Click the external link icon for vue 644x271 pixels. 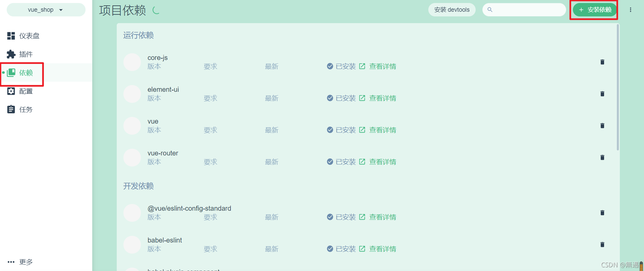362,130
